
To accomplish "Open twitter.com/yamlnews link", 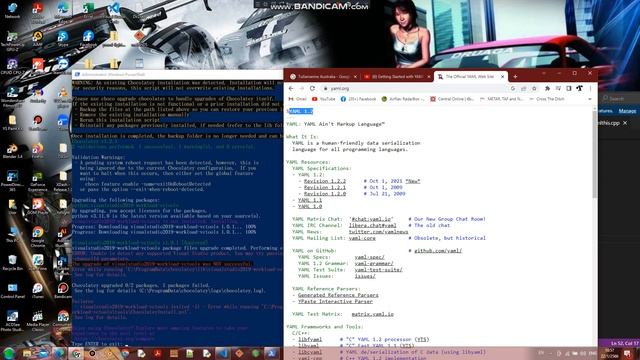I will 378,231.
